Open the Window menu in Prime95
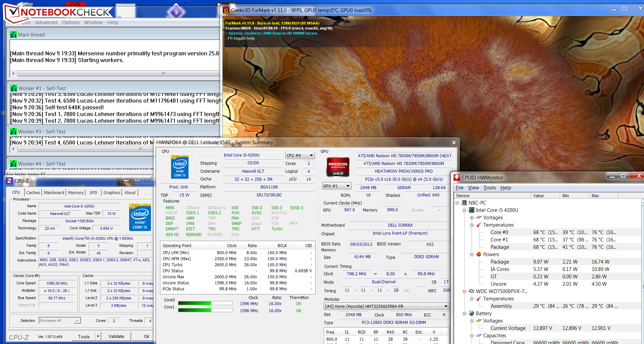644x344 pixels. point(93,22)
